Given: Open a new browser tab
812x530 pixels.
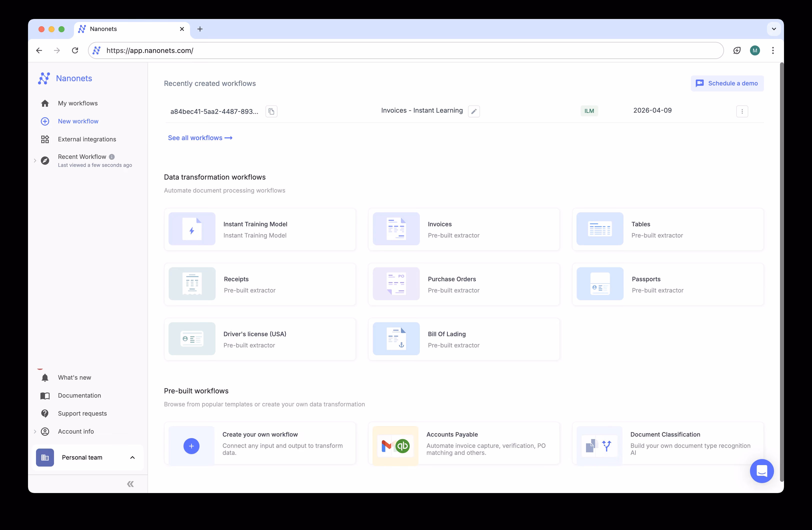Looking at the screenshot, I should [200, 29].
